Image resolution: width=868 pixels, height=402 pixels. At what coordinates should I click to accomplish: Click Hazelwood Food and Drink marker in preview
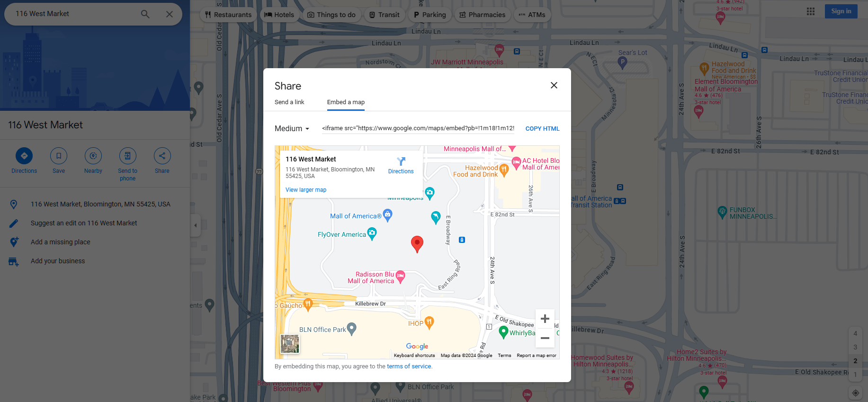pos(504,170)
